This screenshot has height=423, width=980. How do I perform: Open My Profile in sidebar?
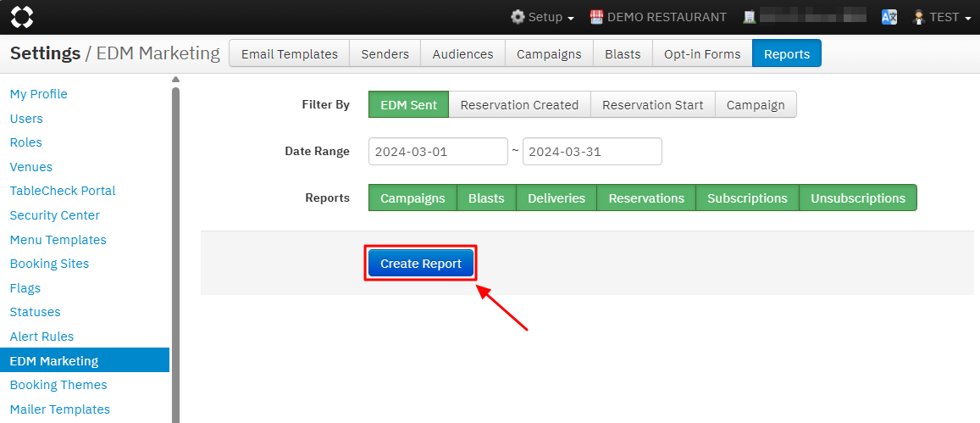(x=38, y=94)
